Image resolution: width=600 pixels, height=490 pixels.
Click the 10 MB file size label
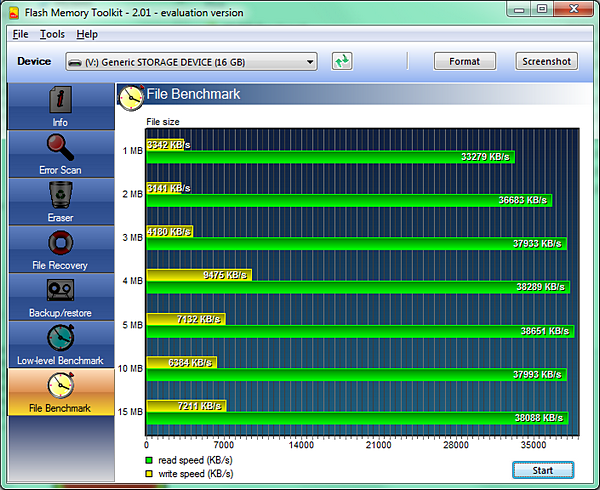coord(130,368)
